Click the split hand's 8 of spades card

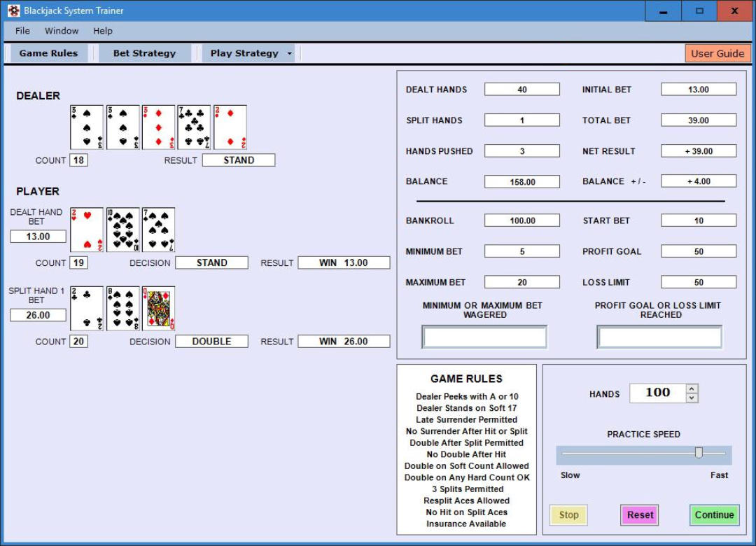(123, 309)
